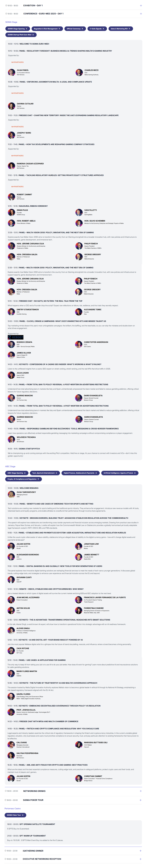Clear the AIBC Stage Opening chip
The image size is (147, 868).
(x=25, y=473)
